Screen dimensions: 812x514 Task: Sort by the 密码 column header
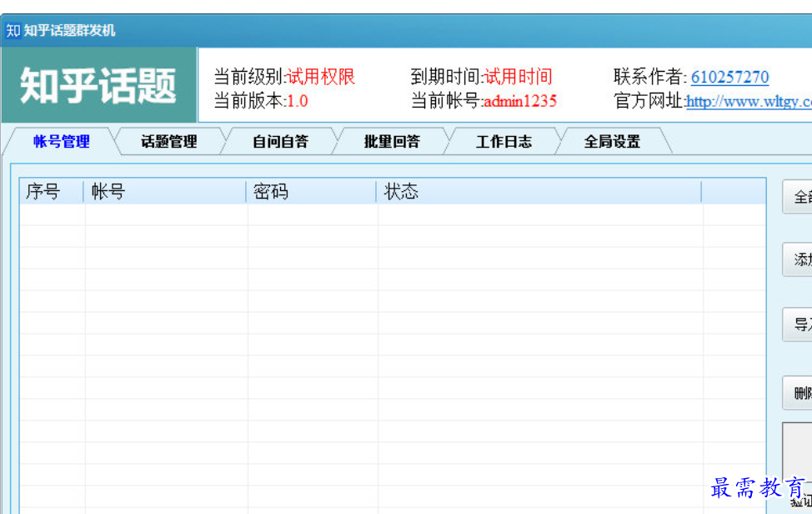click(311, 192)
